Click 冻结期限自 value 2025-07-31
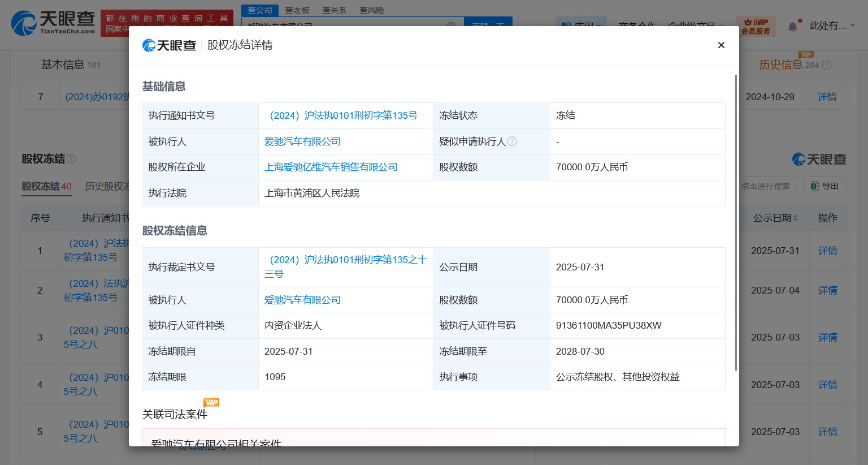 point(289,351)
